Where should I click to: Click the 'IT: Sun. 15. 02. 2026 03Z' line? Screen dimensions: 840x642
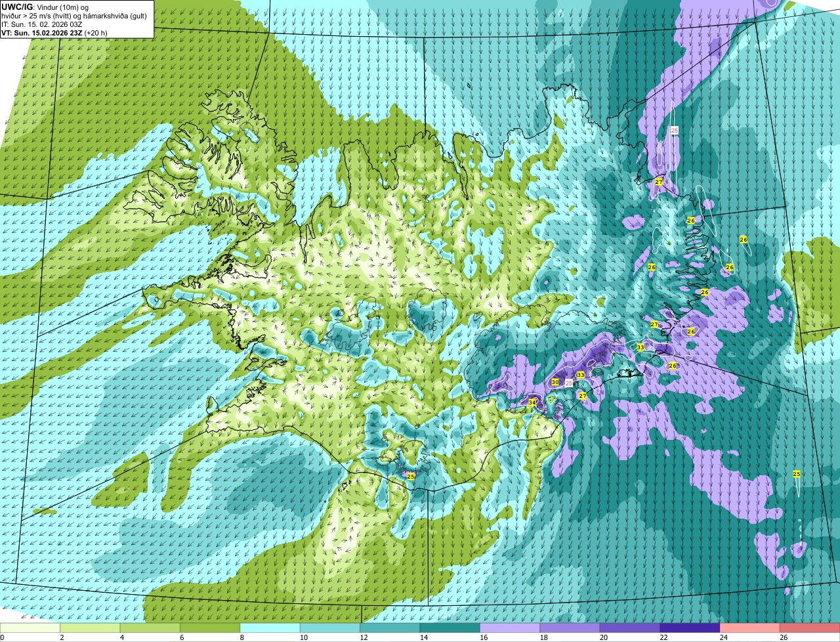click(42, 24)
